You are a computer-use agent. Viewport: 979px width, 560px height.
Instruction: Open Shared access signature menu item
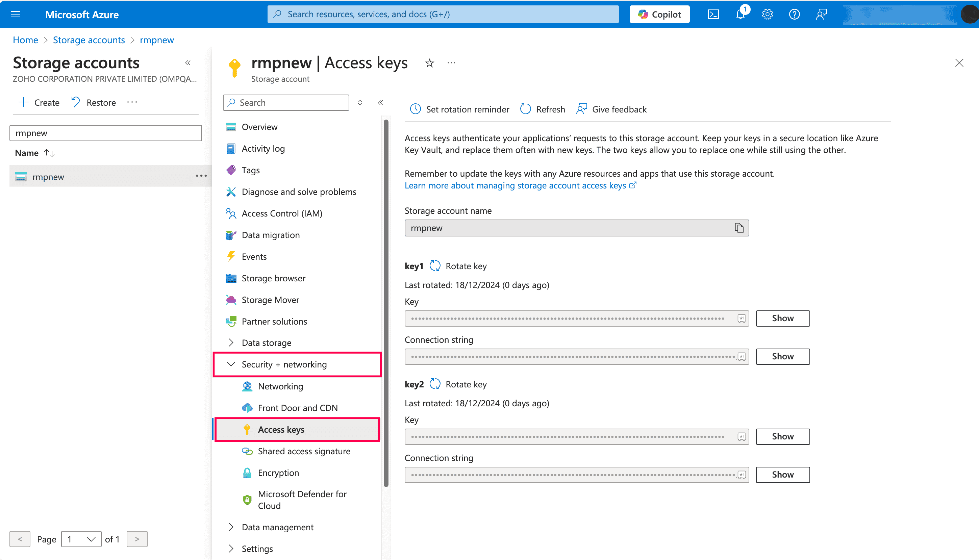(304, 451)
